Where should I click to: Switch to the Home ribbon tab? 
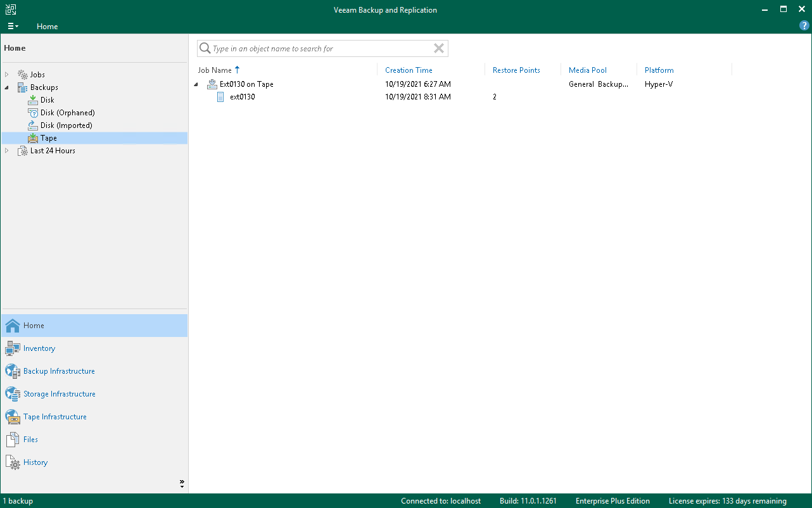pos(48,27)
